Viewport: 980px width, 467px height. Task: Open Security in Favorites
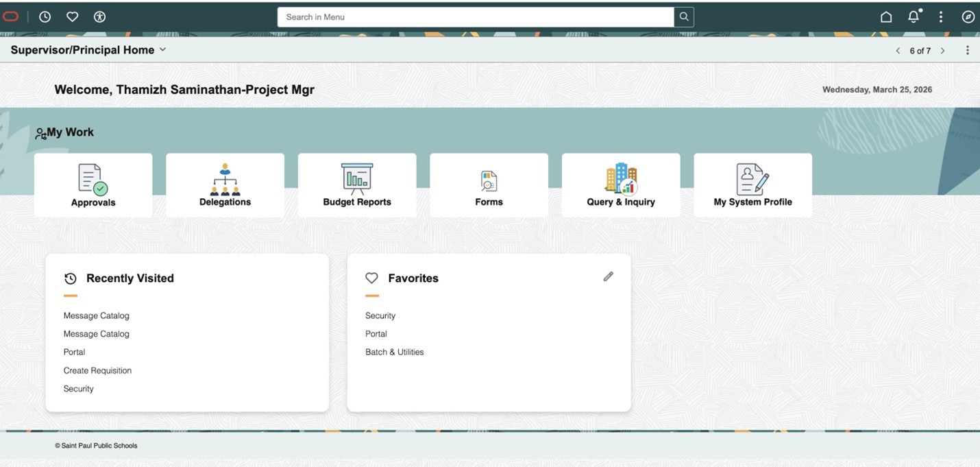pos(380,316)
